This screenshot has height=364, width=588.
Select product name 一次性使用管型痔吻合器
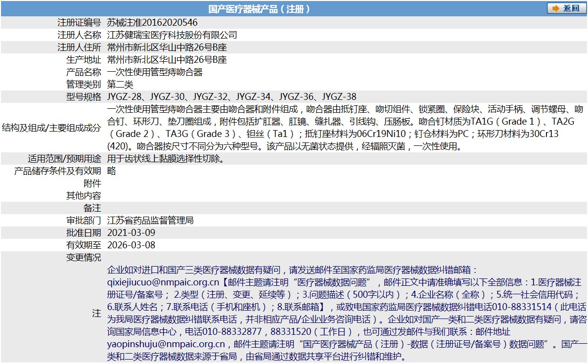coord(155,72)
